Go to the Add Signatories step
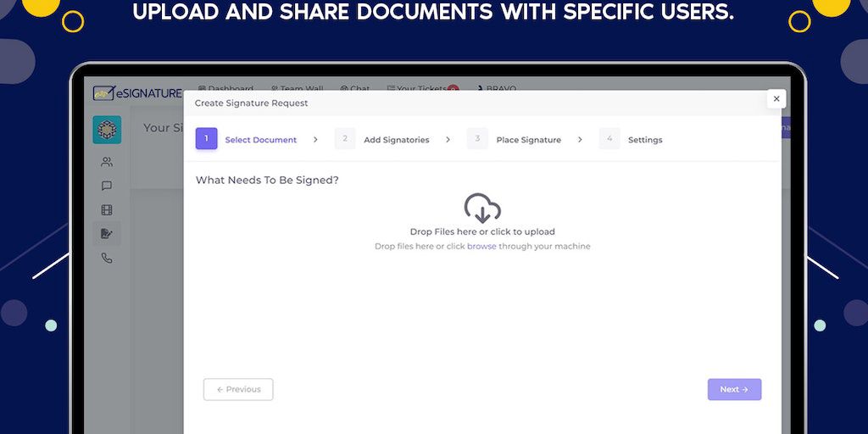Image resolution: width=868 pixels, height=434 pixels. [x=397, y=140]
